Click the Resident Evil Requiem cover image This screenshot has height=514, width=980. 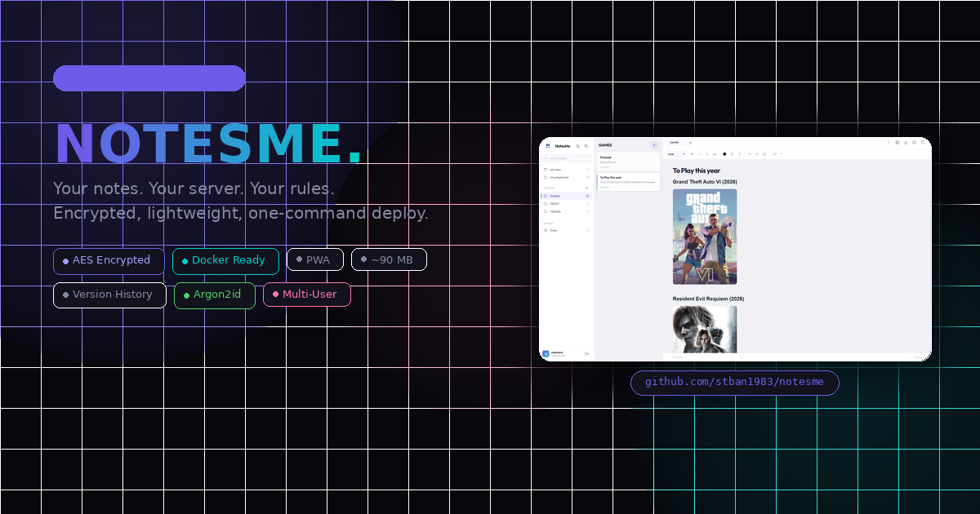click(x=705, y=329)
